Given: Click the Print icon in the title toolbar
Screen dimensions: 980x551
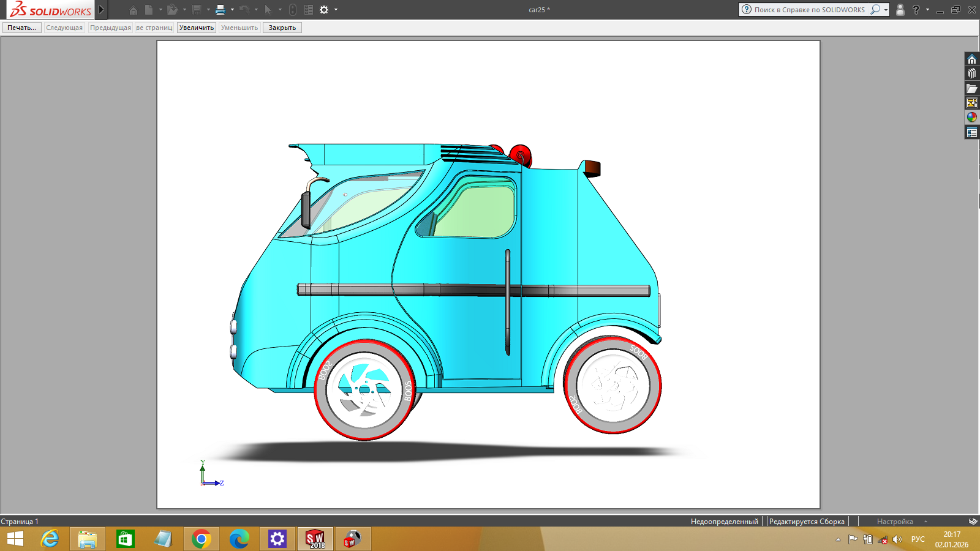Looking at the screenshot, I should [221, 10].
